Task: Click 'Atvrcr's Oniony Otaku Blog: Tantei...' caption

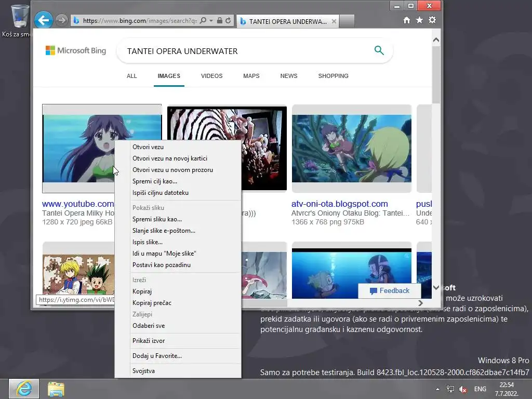Action: point(351,213)
